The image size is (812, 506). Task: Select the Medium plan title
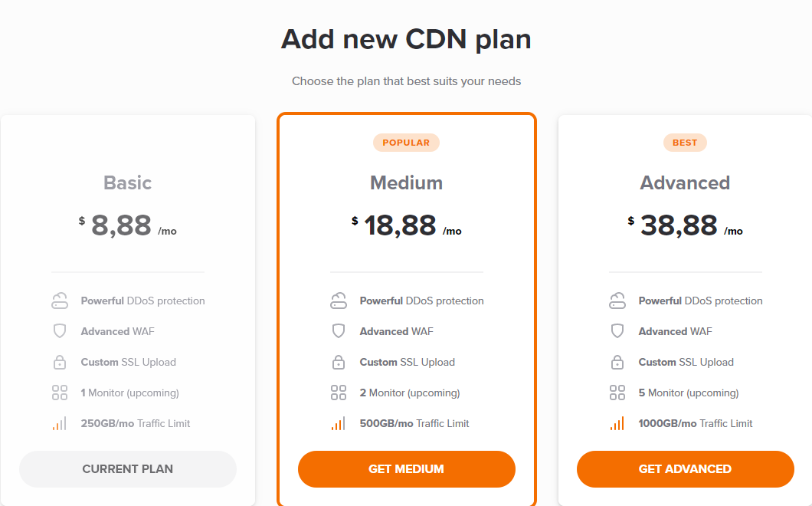[407, 183]
